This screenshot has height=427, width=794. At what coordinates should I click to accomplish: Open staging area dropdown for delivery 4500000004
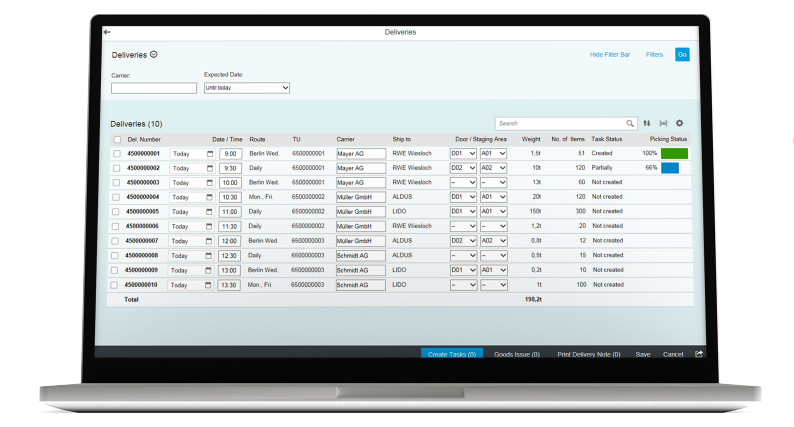(x=494, y=197)
